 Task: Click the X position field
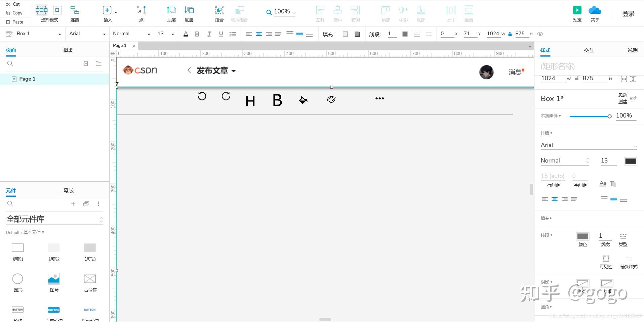pyautogui.click(x=447, y=34)
